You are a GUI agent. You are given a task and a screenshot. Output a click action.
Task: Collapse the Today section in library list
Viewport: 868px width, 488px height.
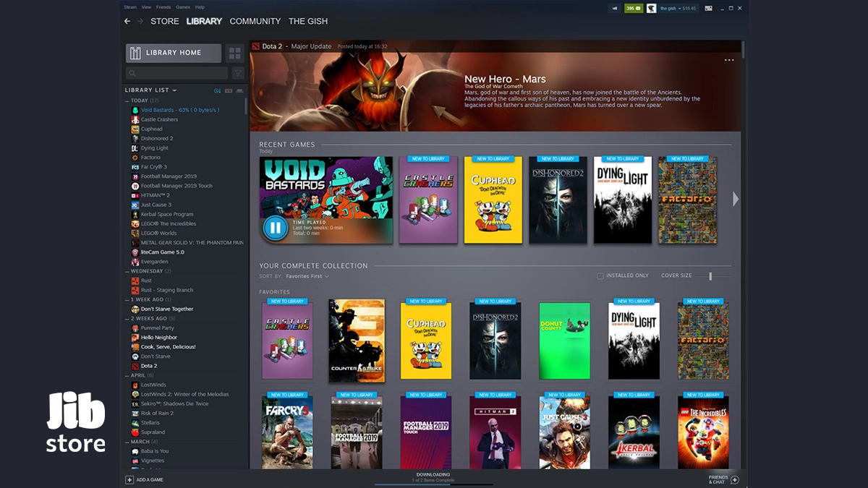pyautogui.click(x=127, y=100)
